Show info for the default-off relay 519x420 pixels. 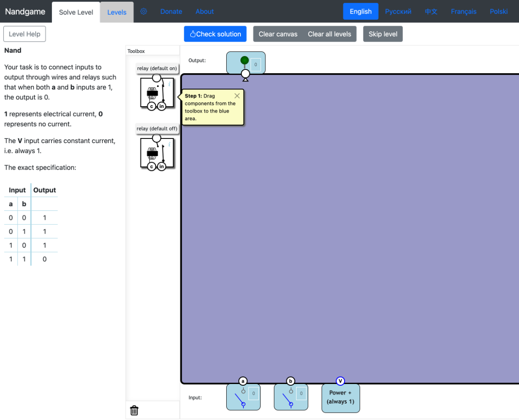click(169, 144)
